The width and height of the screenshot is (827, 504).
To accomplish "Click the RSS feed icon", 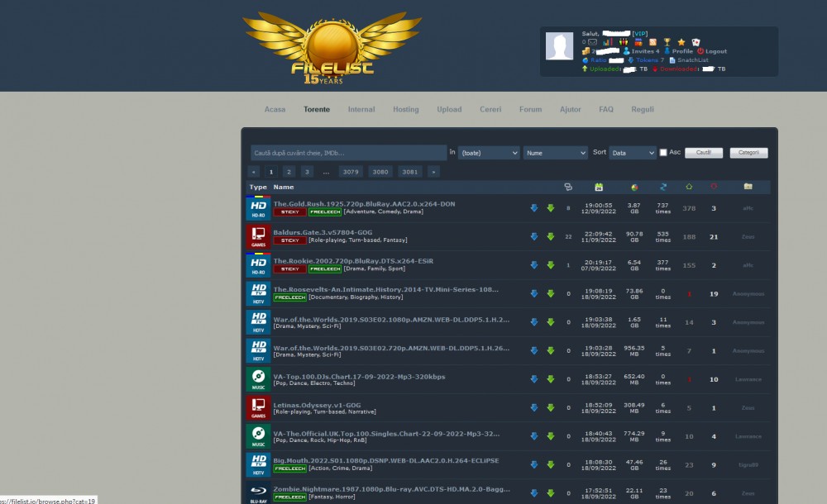I will (x=653, y=42).
